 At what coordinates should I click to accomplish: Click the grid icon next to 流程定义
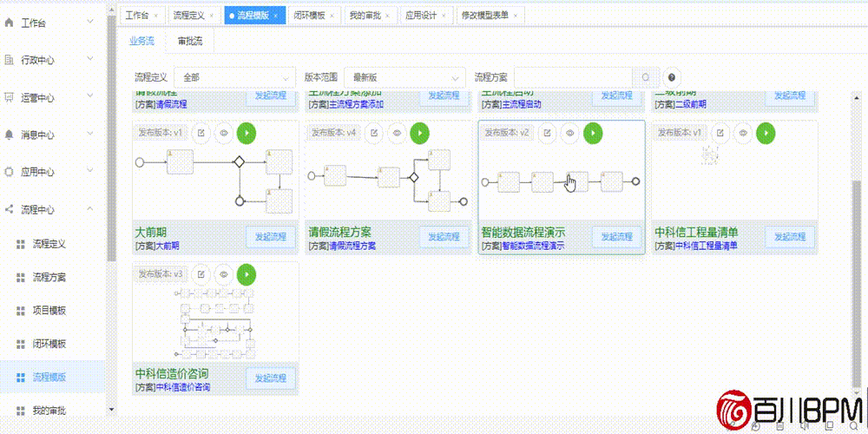click(x=21, y=244)
